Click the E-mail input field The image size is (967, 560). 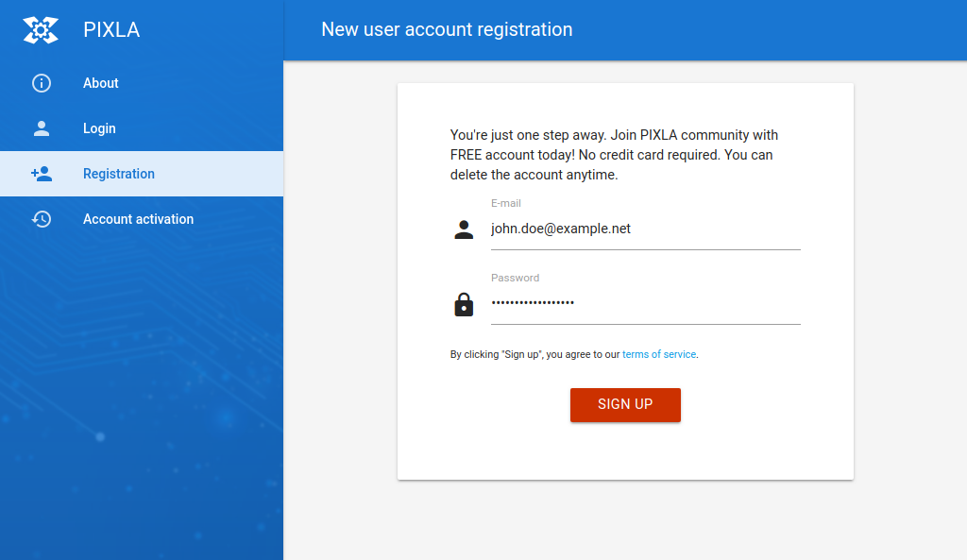pos(645,229)
